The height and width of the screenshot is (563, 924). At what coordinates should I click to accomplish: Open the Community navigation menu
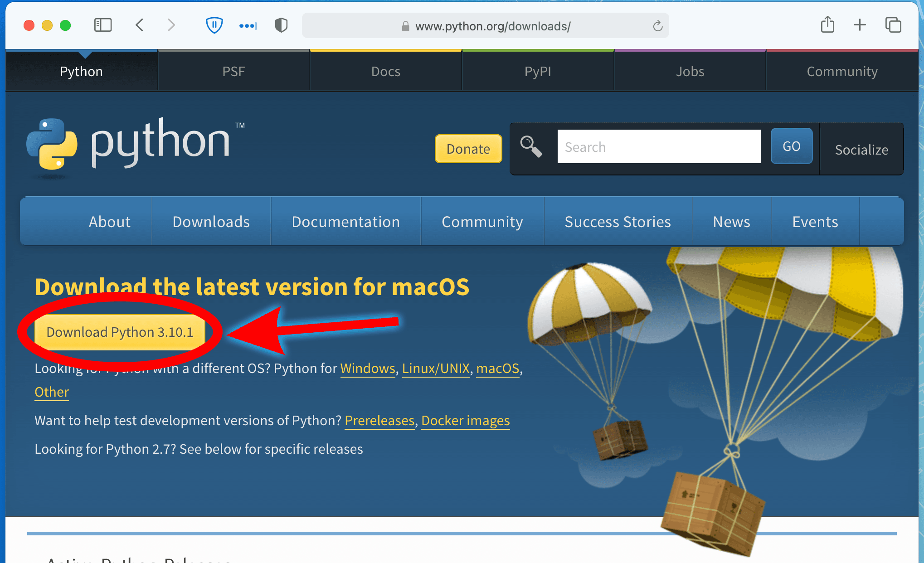click(482, 222)
